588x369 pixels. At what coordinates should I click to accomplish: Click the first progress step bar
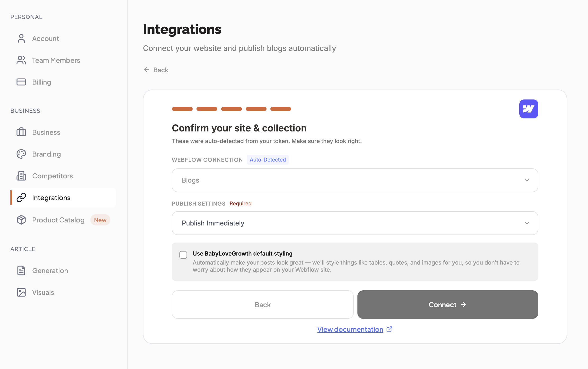[x=182, y=109]
